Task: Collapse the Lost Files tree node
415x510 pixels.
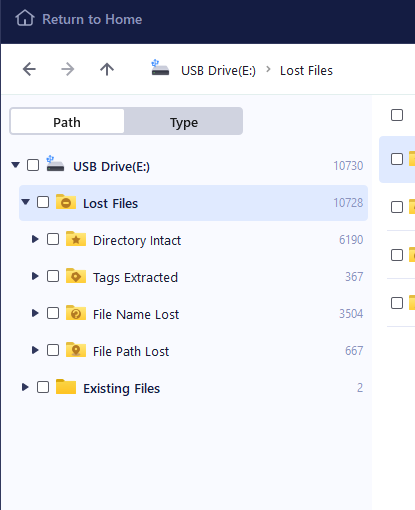Action: tap(25, 202)
